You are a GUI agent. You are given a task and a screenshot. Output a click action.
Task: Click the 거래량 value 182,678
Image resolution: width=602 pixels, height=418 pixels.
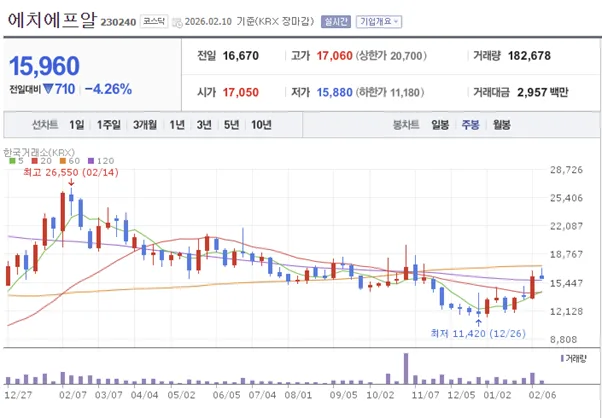click(x=529, y=56)
